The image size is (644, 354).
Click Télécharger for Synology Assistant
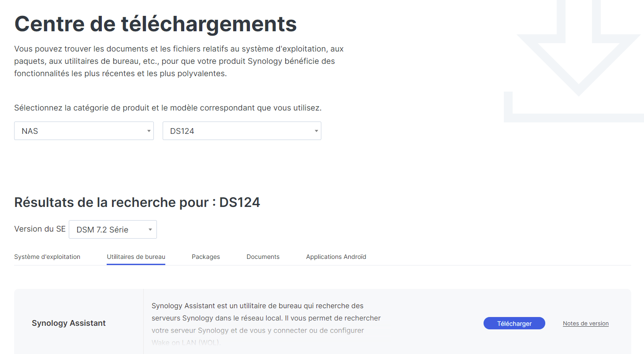tap(514, 323)
